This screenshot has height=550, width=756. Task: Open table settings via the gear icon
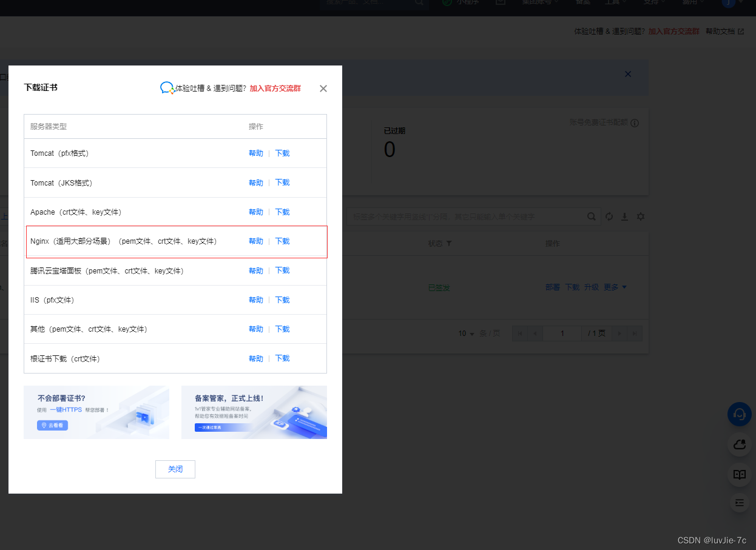point(640,216)
